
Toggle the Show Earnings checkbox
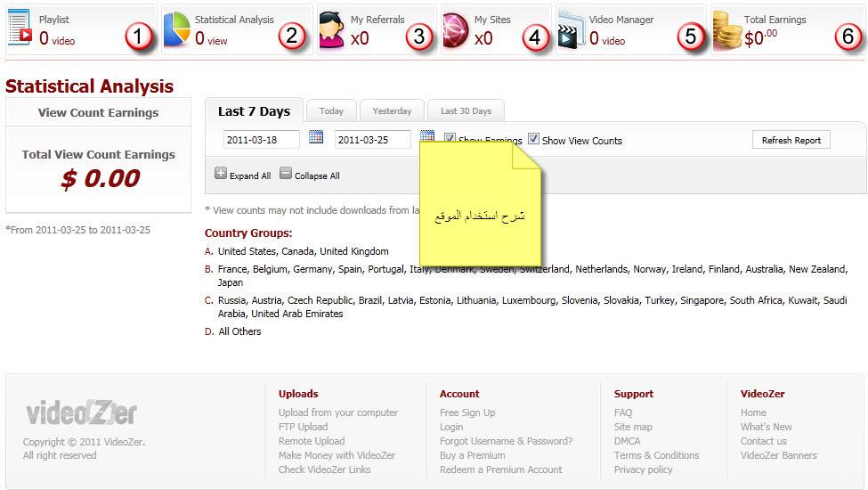450,138
